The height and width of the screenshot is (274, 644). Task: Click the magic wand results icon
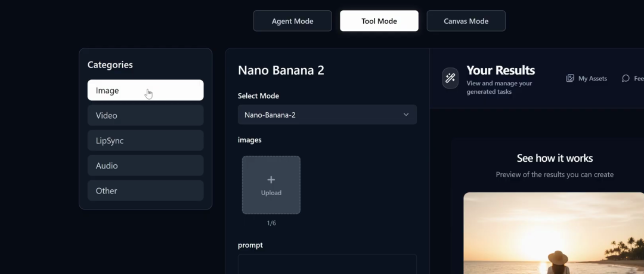tap(450, 78)
